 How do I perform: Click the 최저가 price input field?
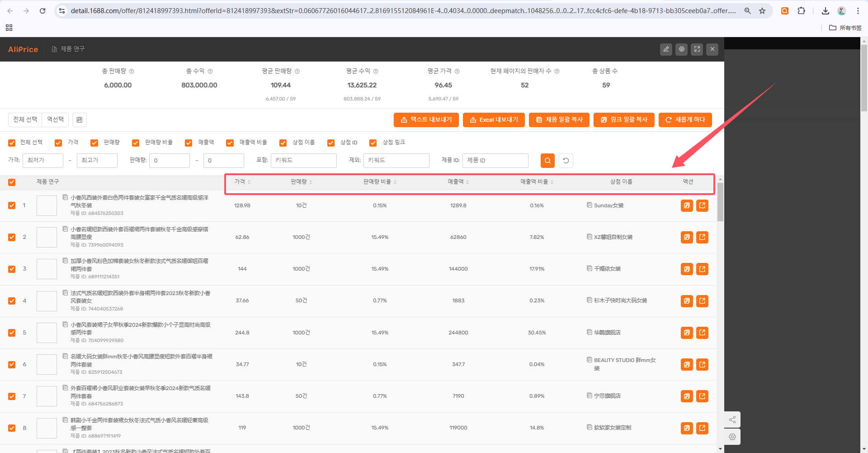[43, 161]
